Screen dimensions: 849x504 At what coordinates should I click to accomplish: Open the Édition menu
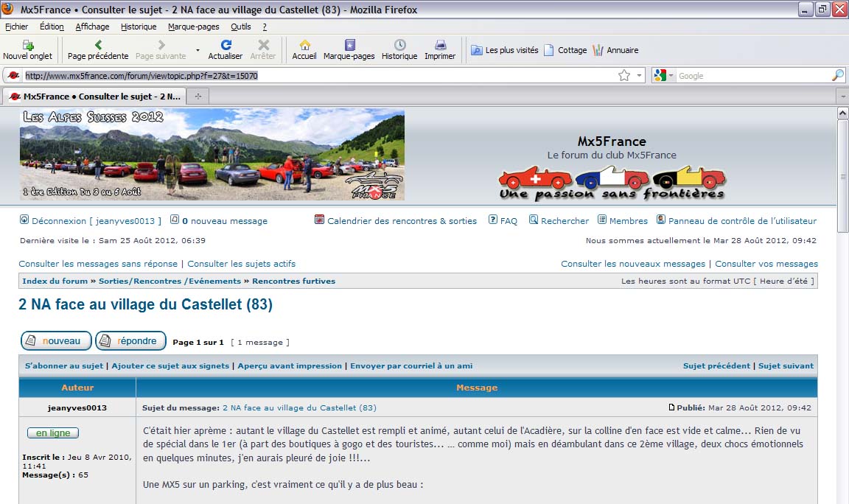[x=52, y=27]
